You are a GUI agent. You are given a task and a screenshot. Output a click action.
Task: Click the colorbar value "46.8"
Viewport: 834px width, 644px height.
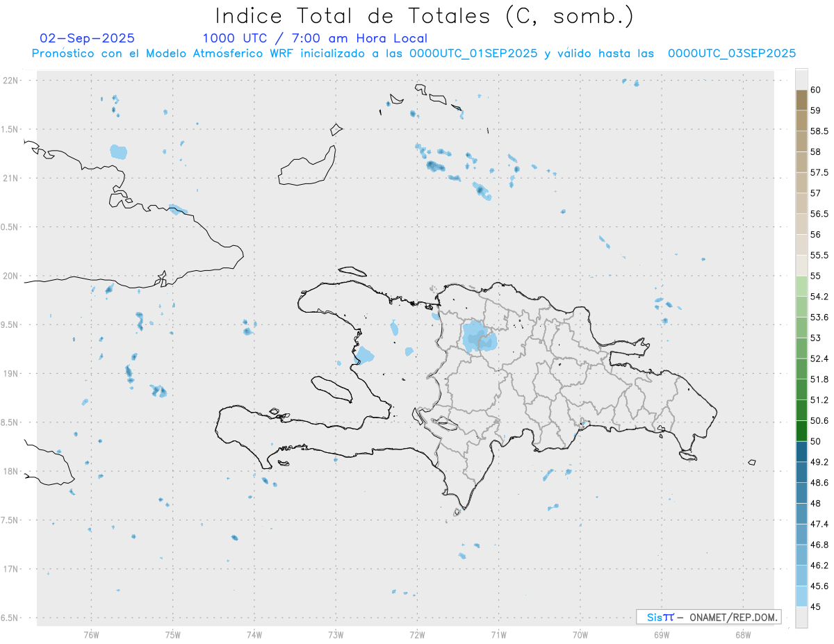(819, 545)
